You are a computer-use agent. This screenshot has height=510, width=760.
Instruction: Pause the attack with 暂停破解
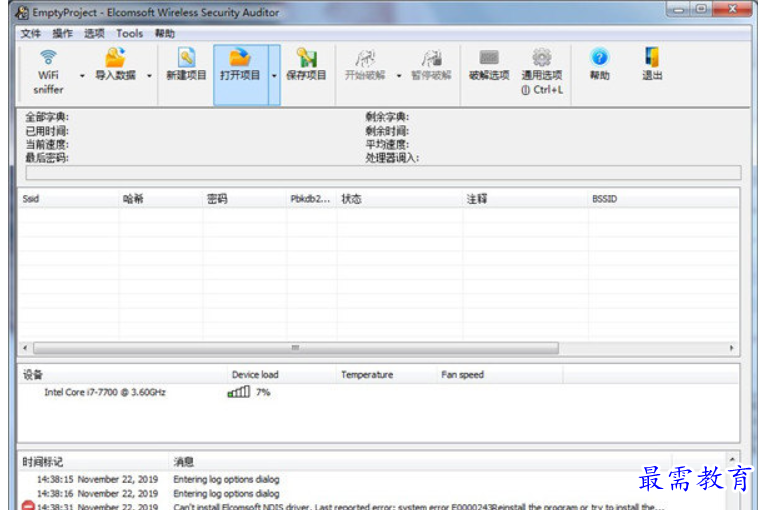[x=431, y=64]
